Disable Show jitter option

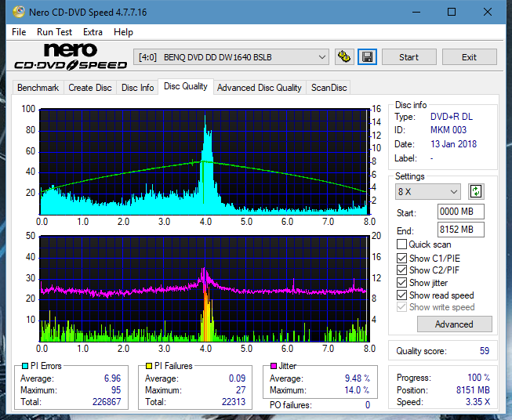(x=401, y=283)
